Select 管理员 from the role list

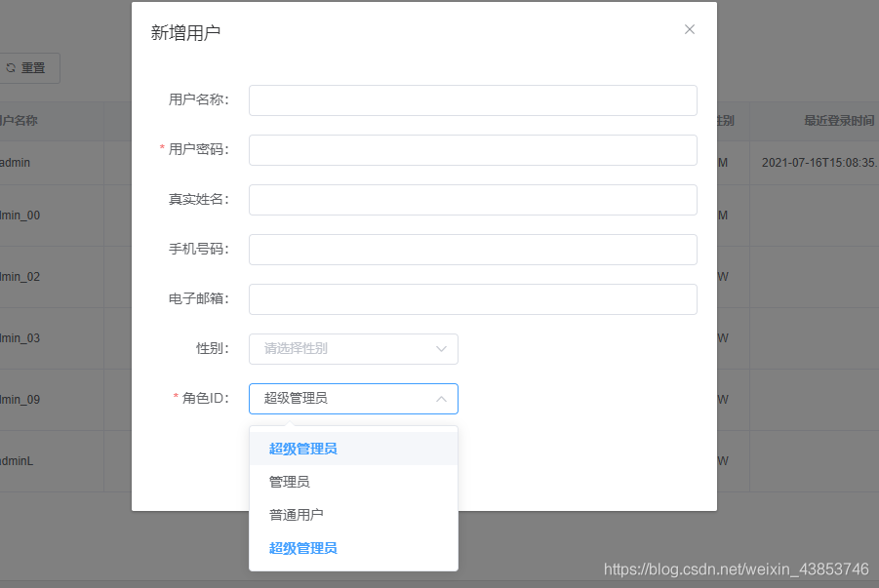[x=292, y=481]
